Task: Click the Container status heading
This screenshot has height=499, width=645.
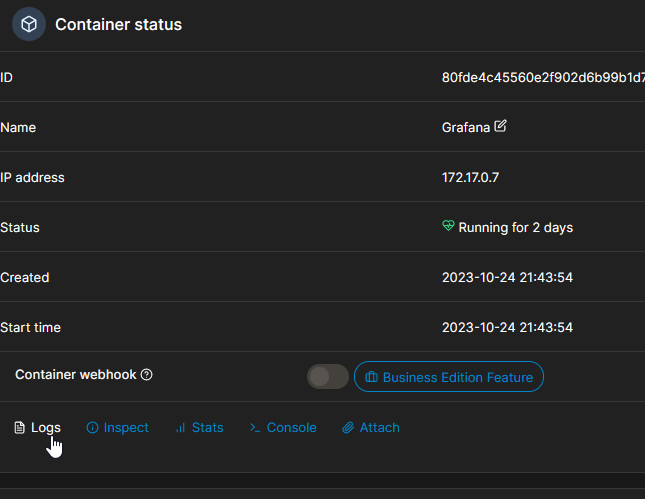Action: [x=118, y=24]
